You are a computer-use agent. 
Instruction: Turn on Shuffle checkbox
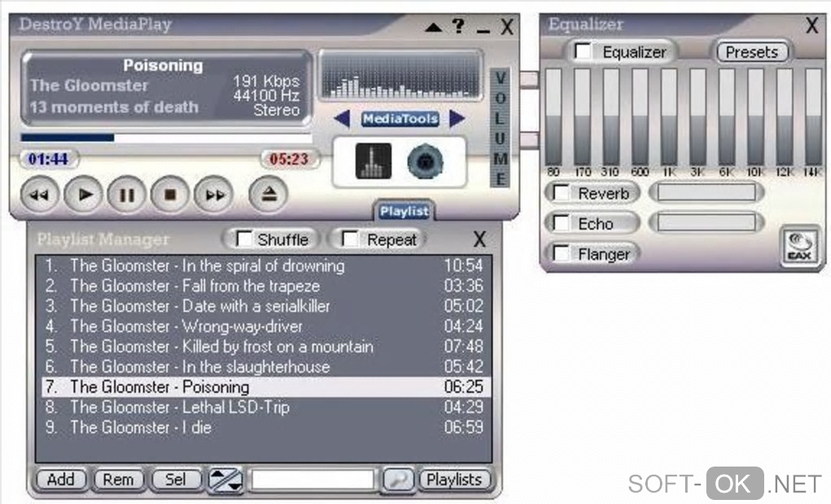244,239
